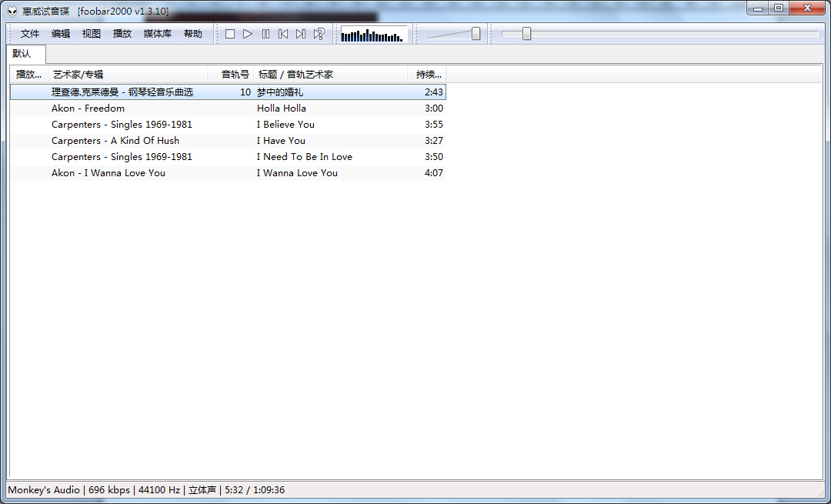The width and height of the screenshot is (831, 504).
Task: Open the 视图 menu
Action: tap(92, 34)
